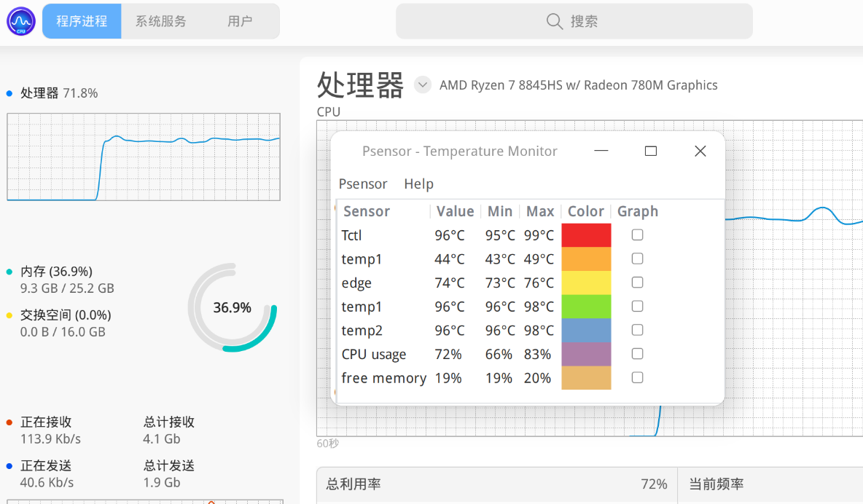This screenshot has width=863, height=504.
Task: Expand the dropdown chevron beside 处理器 heading
Action: coord(422,84)
